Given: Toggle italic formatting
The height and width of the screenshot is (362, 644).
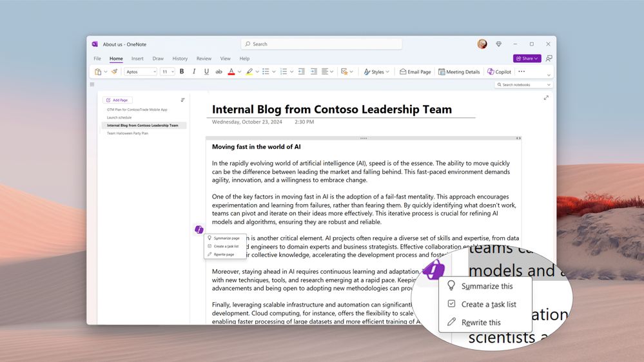Looking at the screenshot, I should coord(194,71).
